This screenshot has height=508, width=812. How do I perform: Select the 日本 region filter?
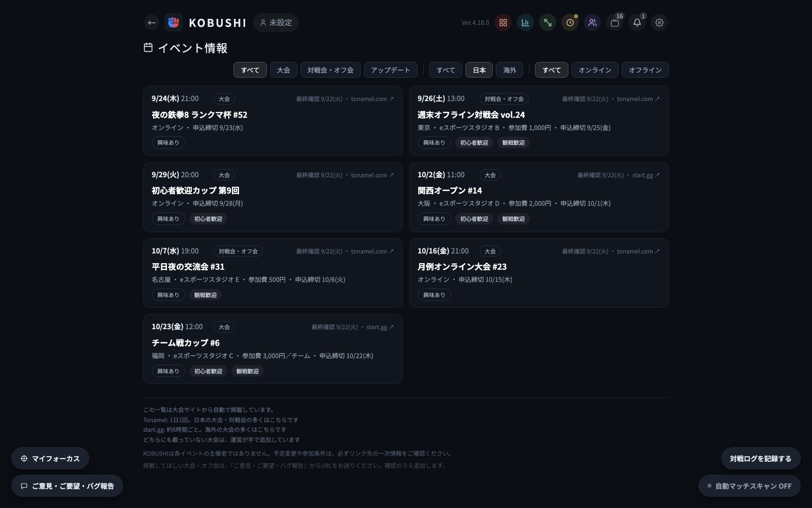point(479,70)
